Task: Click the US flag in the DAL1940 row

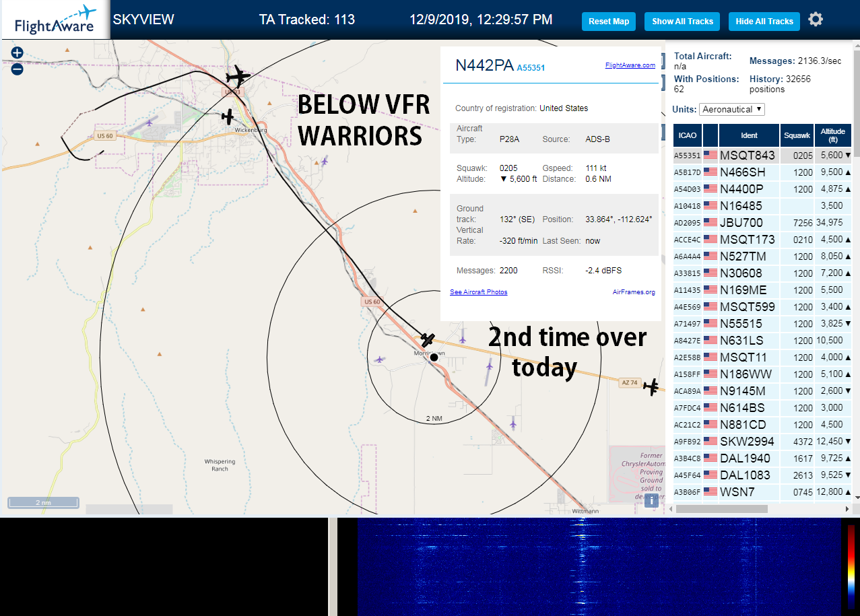Action: pos(710,458)
